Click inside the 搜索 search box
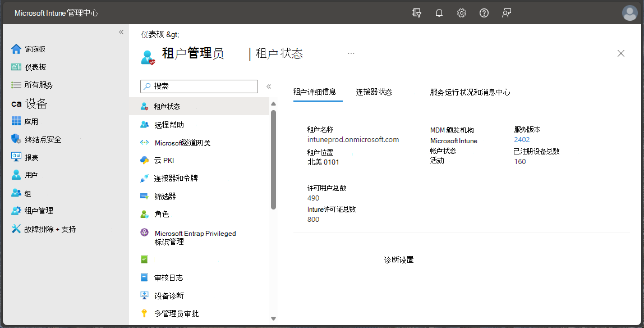This screenshot has height=328, width=644. (199, 86)
